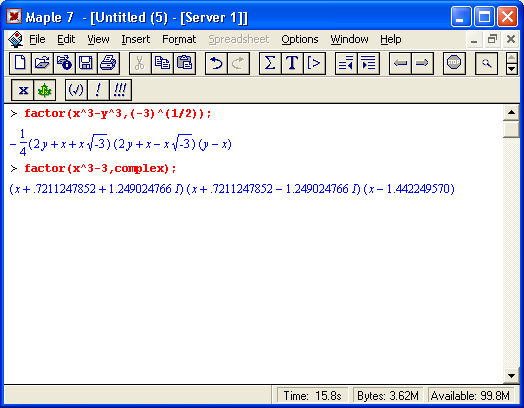Insert Maple input with the Sigma icon
524x408 pixels.
tap(270, 63)
